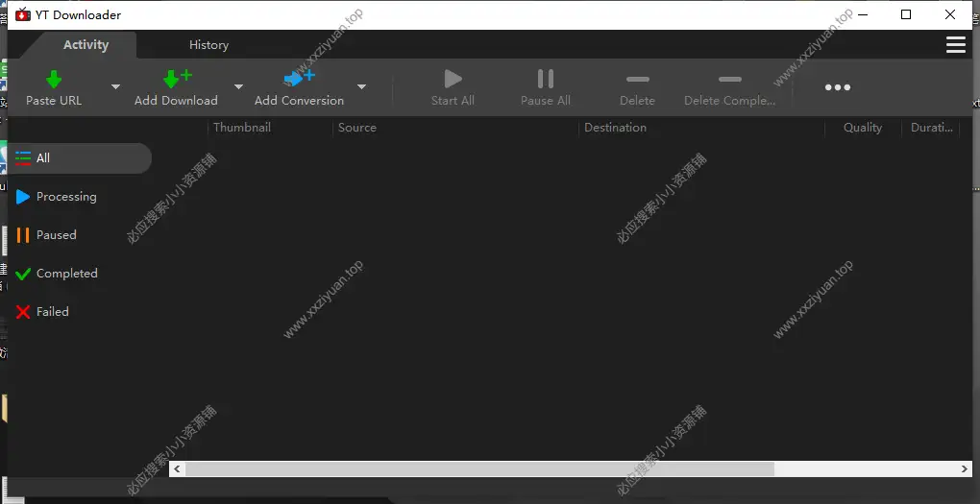This screenshot has width=980, height=504.
Task: Show Paused downloads filter
Action: (56, 235)
